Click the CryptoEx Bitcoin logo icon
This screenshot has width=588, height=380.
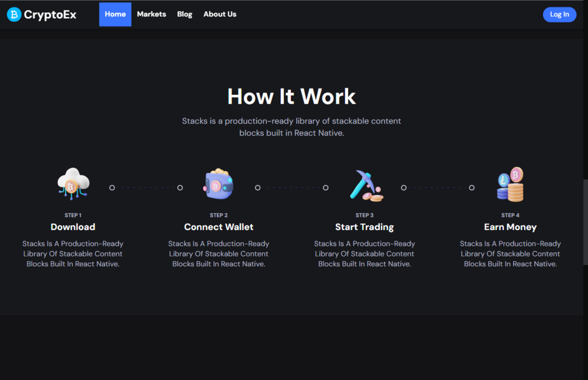(x=13, y=14)
